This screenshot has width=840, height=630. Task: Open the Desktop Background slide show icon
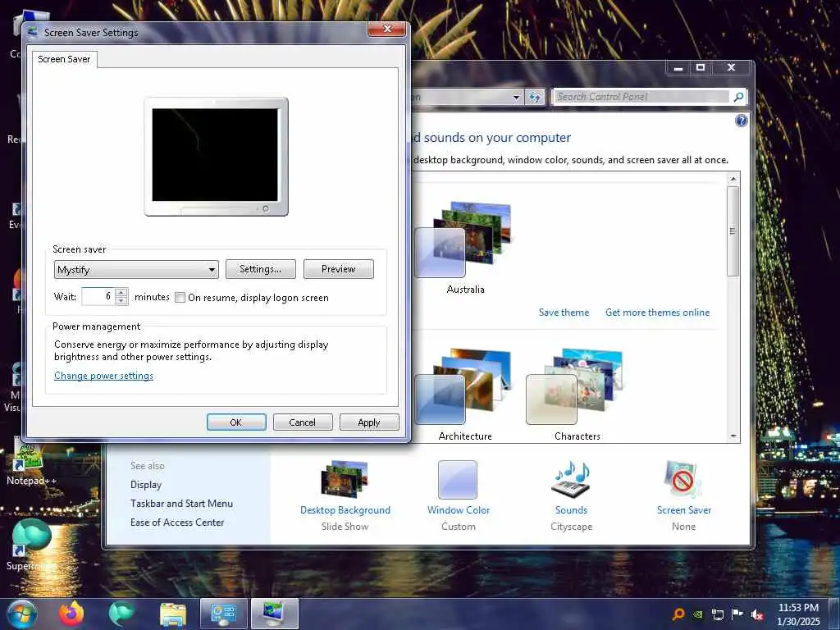click(345, 478)
